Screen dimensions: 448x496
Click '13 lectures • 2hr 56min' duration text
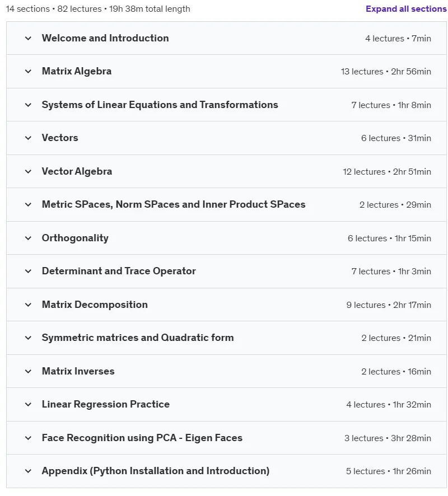point(386,72)
